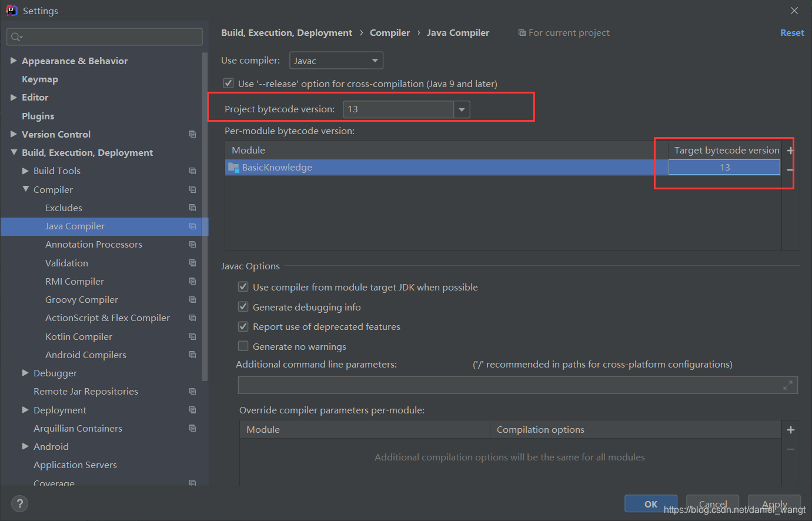
Task: Open the Groovy Compiler settings page
Action: click(82, 299)
